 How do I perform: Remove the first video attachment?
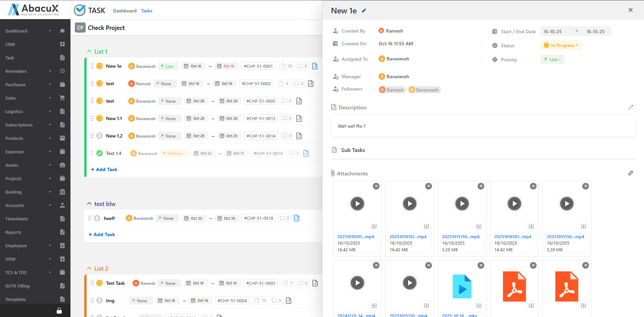[x=376, y=186]
